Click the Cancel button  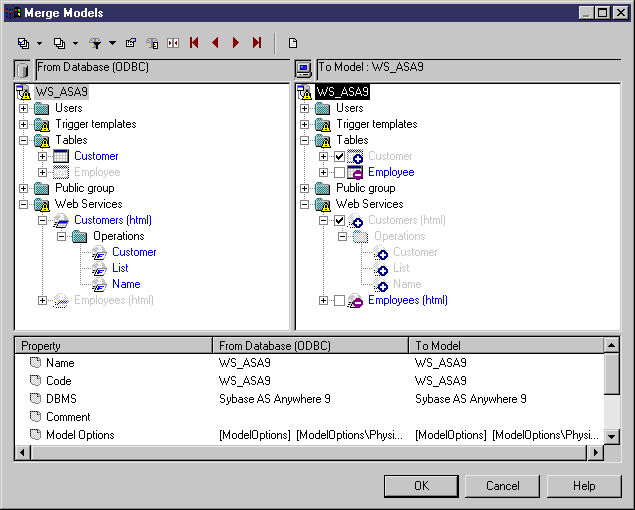(x=503, y=486)
